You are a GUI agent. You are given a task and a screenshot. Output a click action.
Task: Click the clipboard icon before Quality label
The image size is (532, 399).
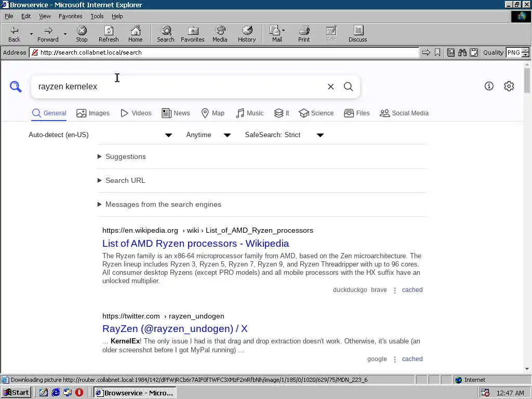pos(474,52)
